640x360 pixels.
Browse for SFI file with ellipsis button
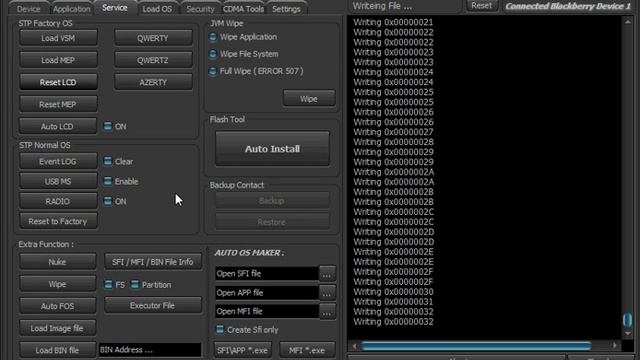(327, 274)
